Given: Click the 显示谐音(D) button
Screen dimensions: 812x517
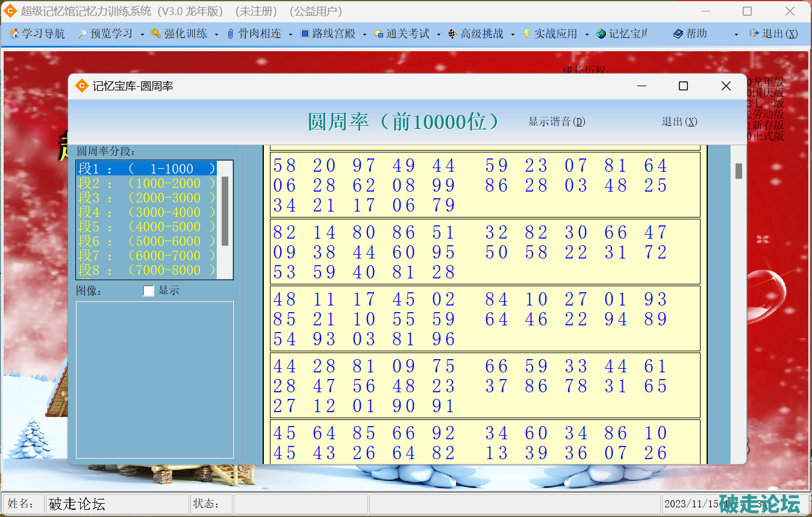Looking at the screenshot, I should click(x=557, y=122).
